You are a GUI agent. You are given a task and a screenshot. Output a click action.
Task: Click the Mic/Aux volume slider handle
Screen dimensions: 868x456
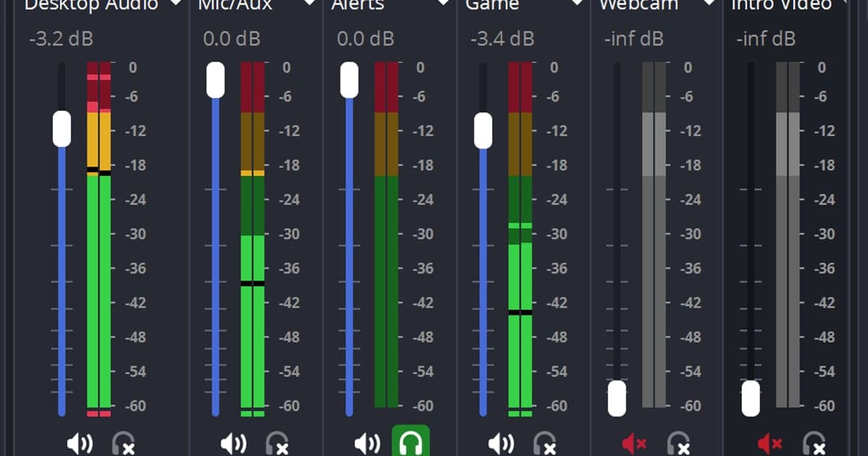click(x=216, y=80)
